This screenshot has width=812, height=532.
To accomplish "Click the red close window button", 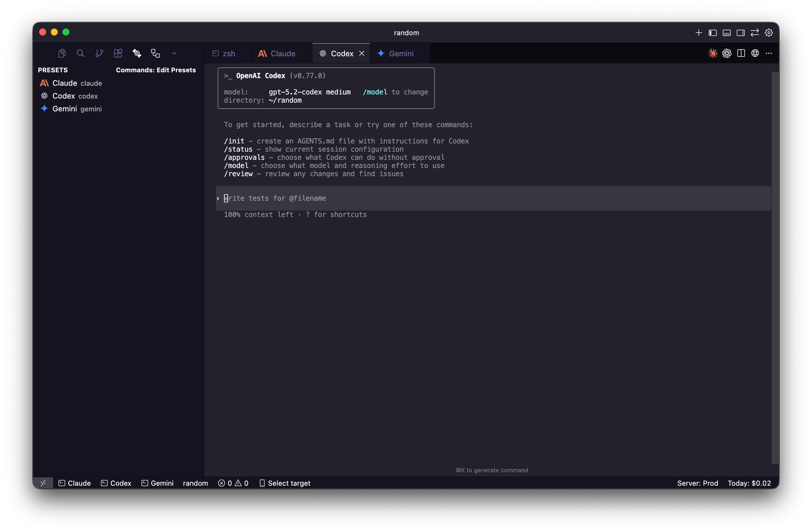I will (42, 32).
